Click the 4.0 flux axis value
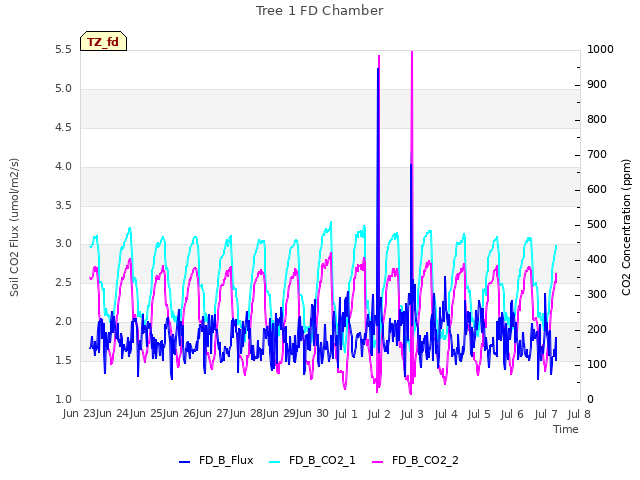The image size is (640, 480). (x=63, y=167)
